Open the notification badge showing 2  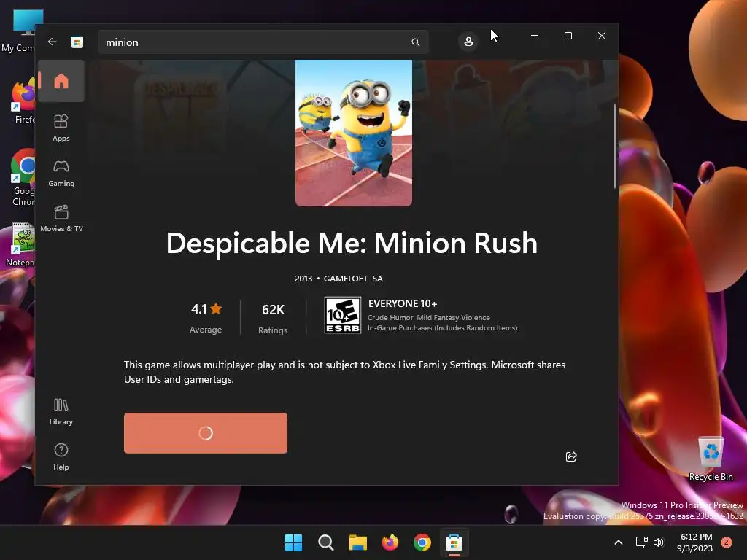coord(727,542)
